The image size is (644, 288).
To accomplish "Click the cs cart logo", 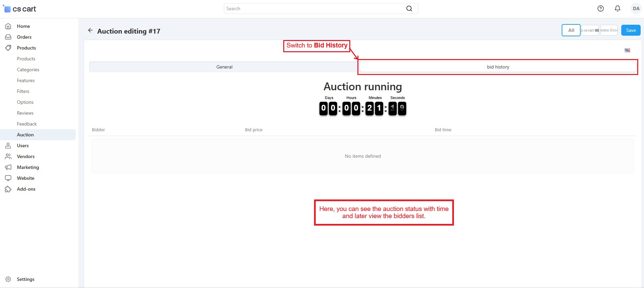I will (x=20, y=9).
